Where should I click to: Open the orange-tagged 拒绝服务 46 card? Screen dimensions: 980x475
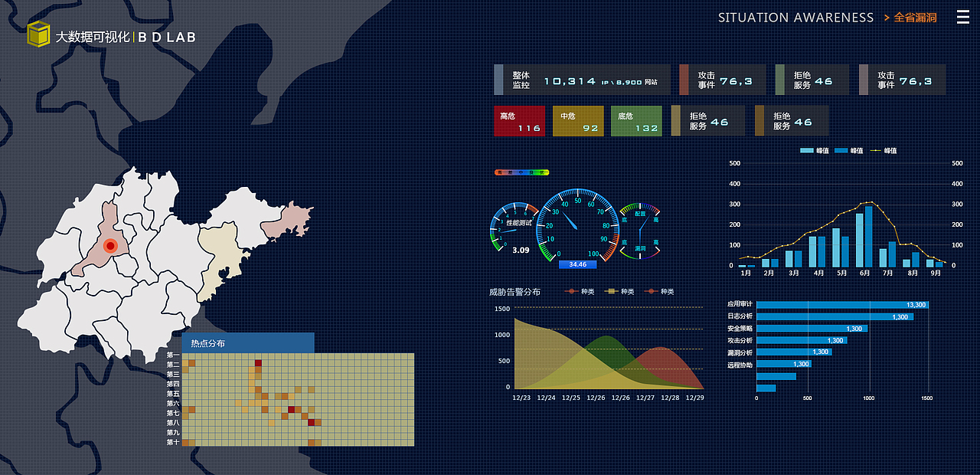(792, 121)
